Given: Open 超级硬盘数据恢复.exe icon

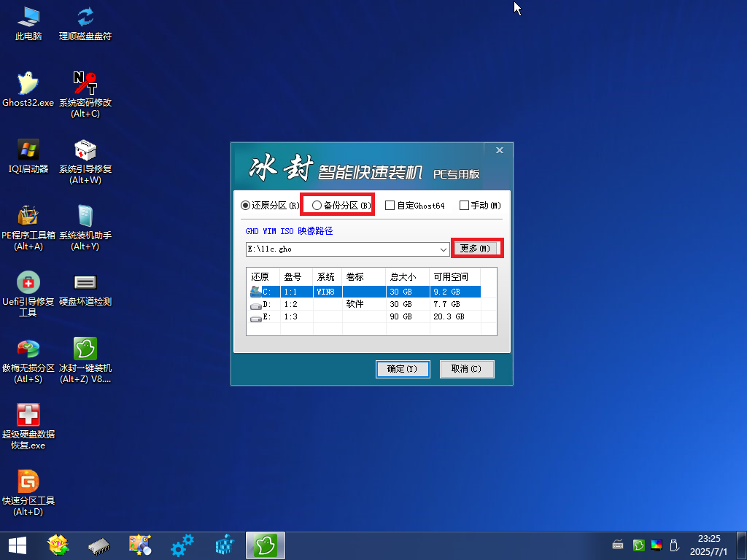Looking at the screenshot, I should (28, 427).
